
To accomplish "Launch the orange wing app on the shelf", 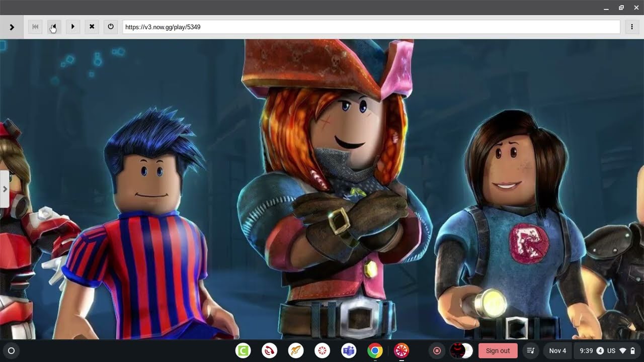I will pyautogui.click(x=296, y=351).
